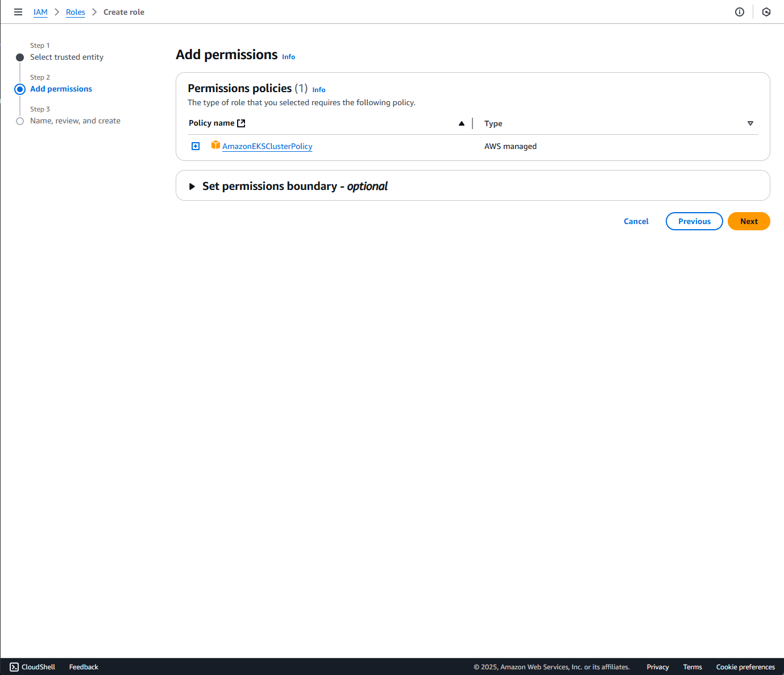The image size is (784, 675).
Task: Click Info link next to Permissions policies
Action: pos(319,90)
